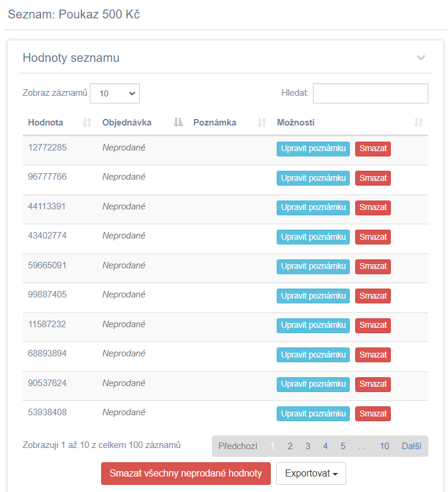Screen dimensions: 448x492
Task: Delete value 59665091
Action: click(373, 267)
